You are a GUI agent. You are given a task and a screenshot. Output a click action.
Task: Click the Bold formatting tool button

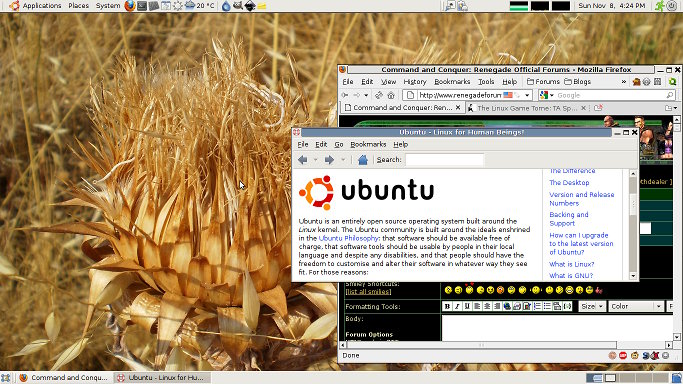coord(447,307)
